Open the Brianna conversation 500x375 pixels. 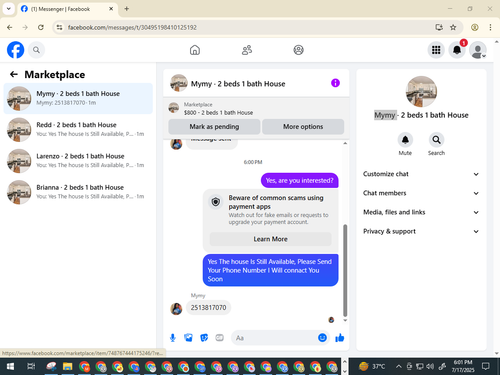78,192
